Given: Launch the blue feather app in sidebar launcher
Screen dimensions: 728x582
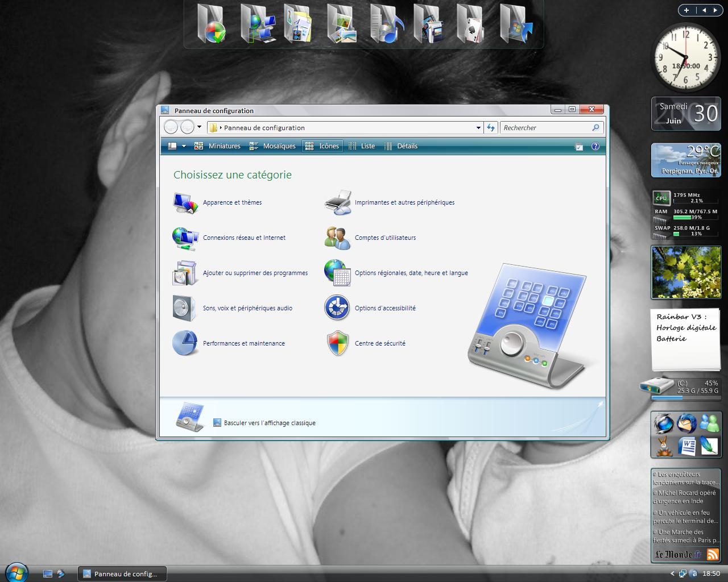Looking at the screenshot, I should (709, 446).
